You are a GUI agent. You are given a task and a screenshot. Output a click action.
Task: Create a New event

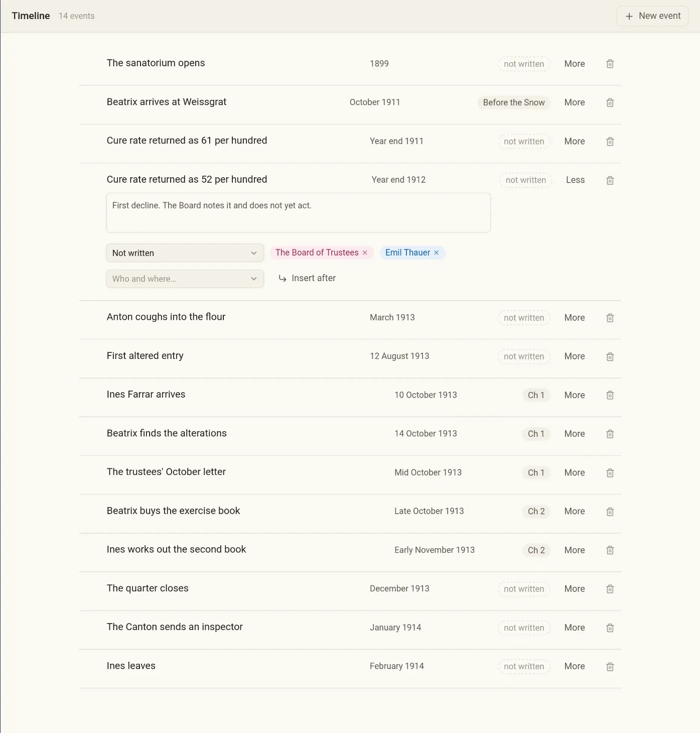(652, 16)
